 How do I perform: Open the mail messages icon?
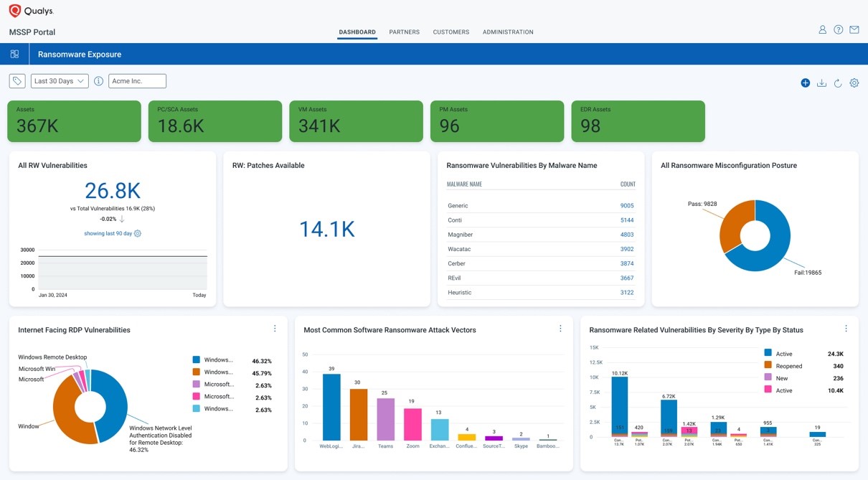coord(854,30)
